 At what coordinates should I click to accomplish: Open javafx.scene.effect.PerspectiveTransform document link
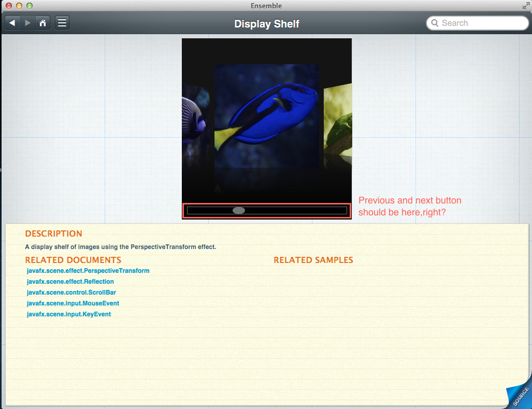[x=88, y=271]
